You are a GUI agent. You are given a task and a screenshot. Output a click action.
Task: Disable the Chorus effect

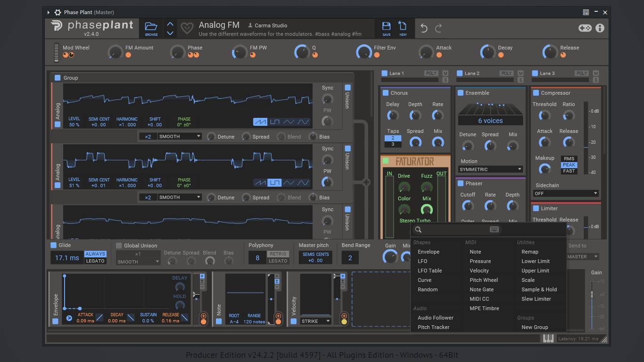pos(385,93)
